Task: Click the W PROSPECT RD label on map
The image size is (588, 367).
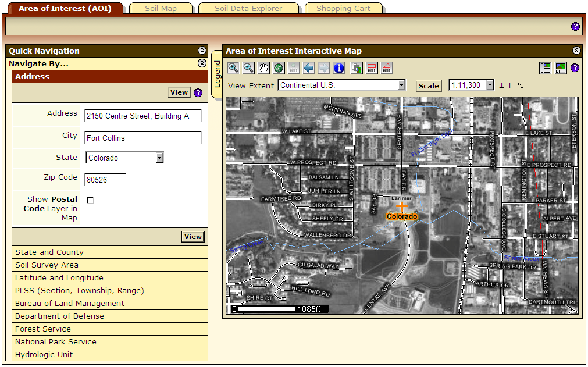Action: pyautogui.click(x=313, y=162)
